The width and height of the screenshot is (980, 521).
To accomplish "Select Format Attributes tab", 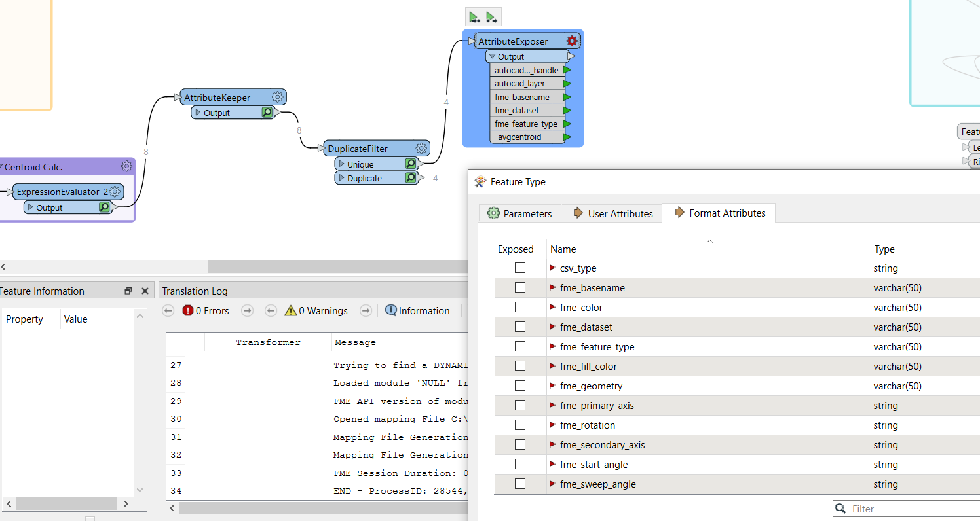I will (719, 213).
